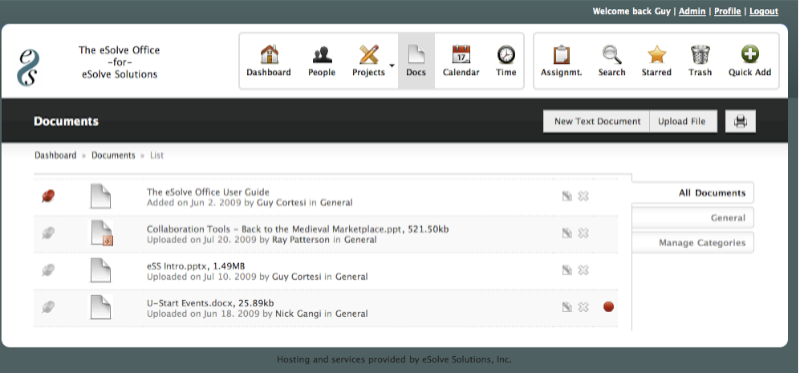Screen dimensions: 800x373
Task: Edit the eSolve Office User Guide
Action: click(567, 196)
